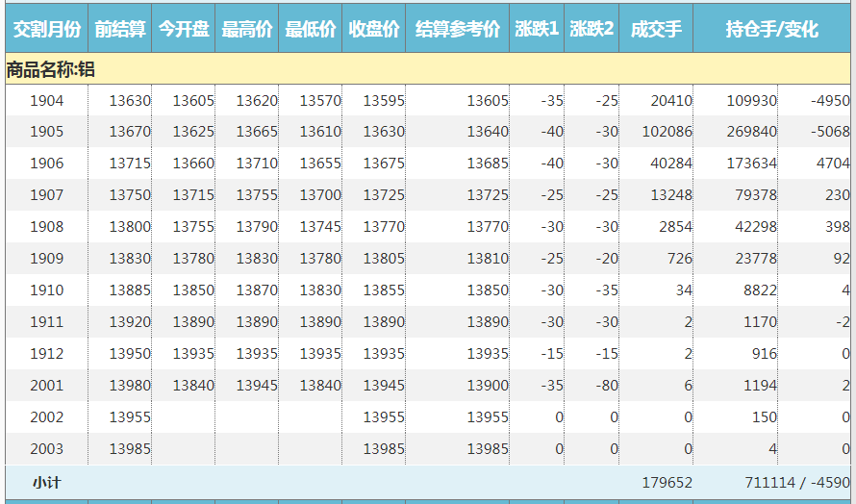Click the subtotal 711114 / -4590 cell
The width and height of the screenshot is (856, 504).
click(x=796, y=482)
